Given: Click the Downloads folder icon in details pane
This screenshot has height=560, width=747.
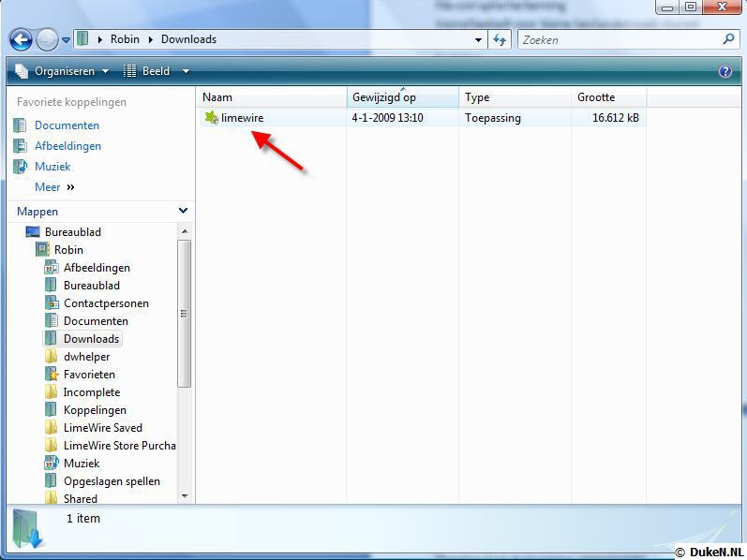Looking at the screenshot, I should point(27,528).
